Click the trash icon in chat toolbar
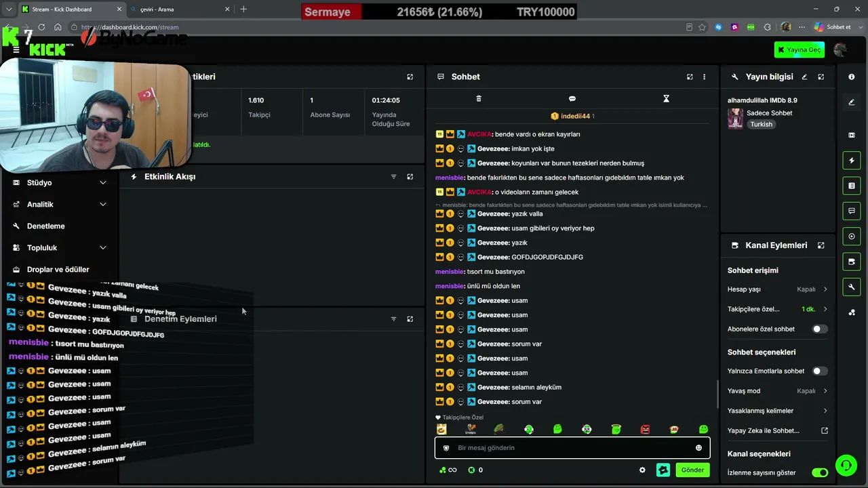 479,99
